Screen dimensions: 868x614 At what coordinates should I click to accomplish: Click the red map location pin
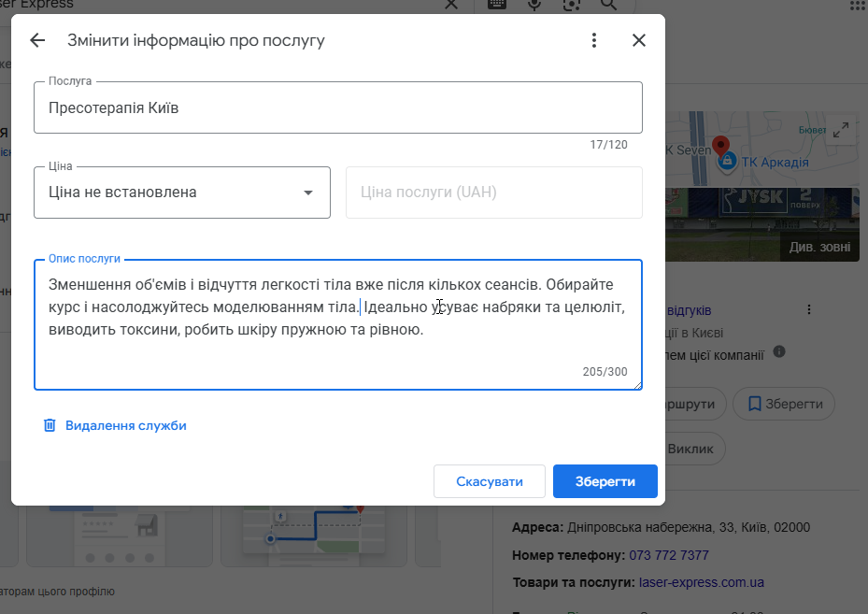tap(720, 147)
